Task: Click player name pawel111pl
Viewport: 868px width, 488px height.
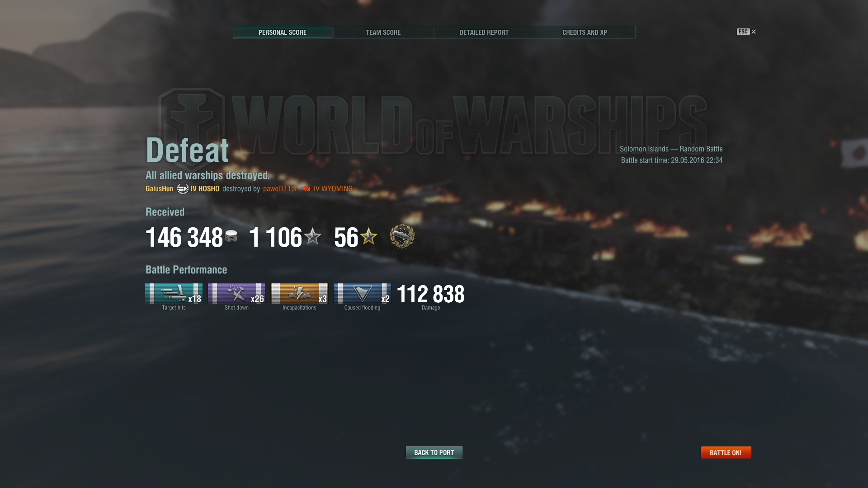Action: [x=280, y=189]
